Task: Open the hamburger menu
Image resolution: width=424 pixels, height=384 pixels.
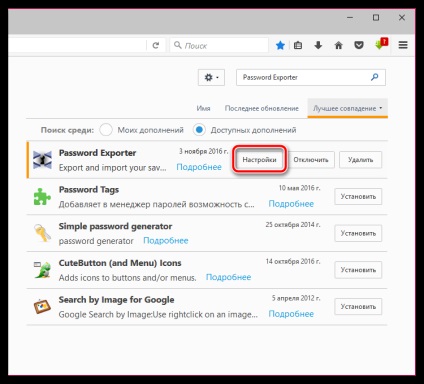Action: [403, 45]
